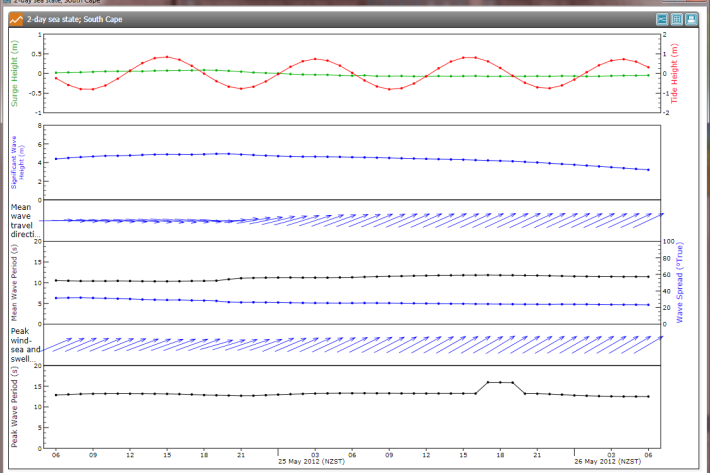This screenshot has width=710, height=473.
Task: Select the '2-day sea state; South Cape' panel title
Action: 82,19
